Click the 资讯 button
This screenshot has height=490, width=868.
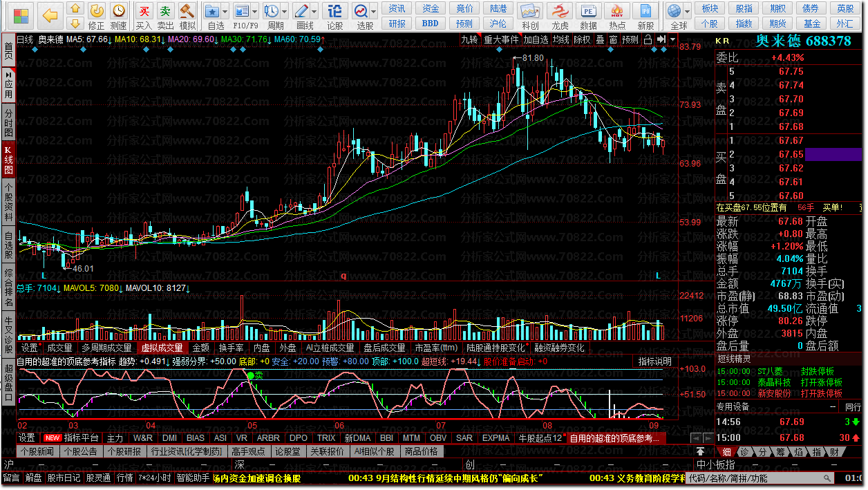point(397,8)
